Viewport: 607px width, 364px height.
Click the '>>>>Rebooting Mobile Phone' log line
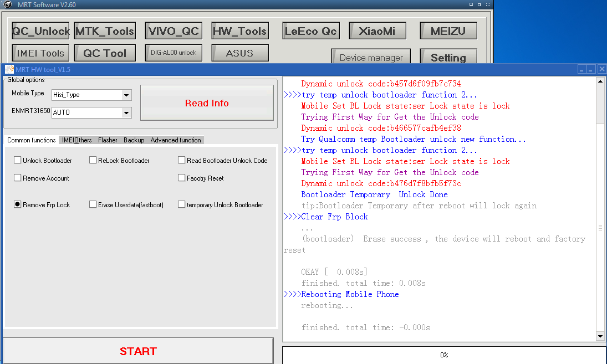(341, 294)
